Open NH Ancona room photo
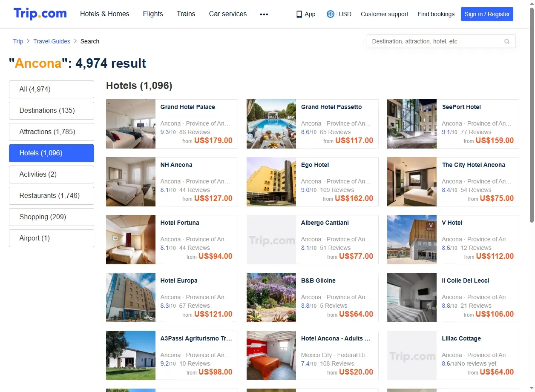Image resolution: width=535 pixels, height=392 pixels. tap(131, 182)
